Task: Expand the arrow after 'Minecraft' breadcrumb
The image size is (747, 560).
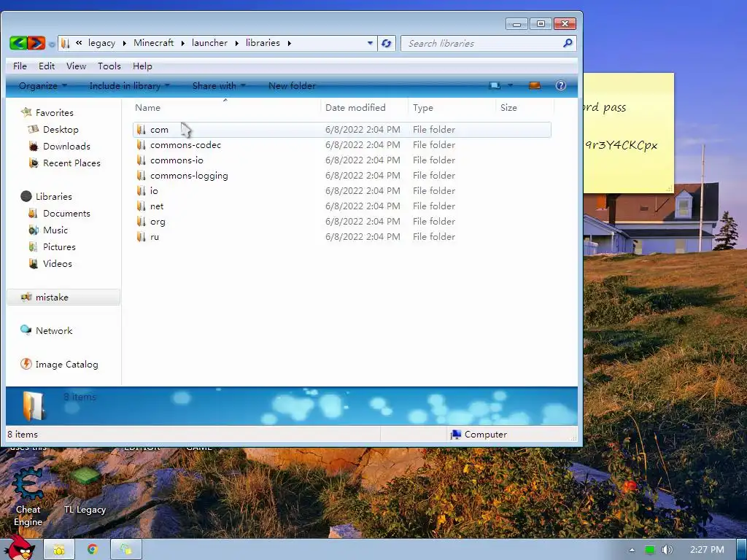Action: (x=183, y=43)
